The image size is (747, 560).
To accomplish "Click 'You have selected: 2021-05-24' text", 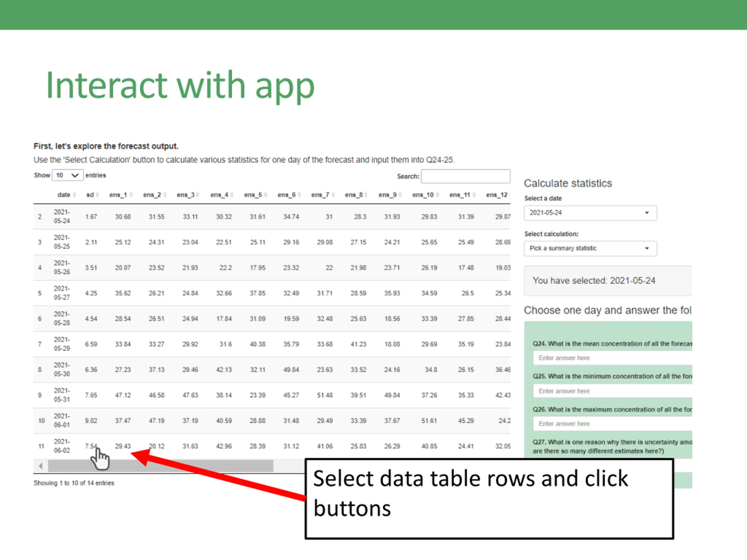I will tap(594, 281).
